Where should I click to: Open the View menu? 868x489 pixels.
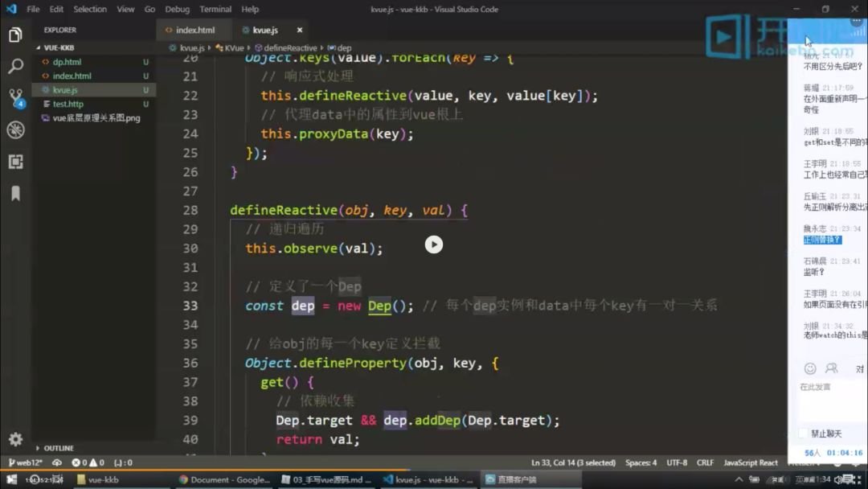tap(125, 9)
